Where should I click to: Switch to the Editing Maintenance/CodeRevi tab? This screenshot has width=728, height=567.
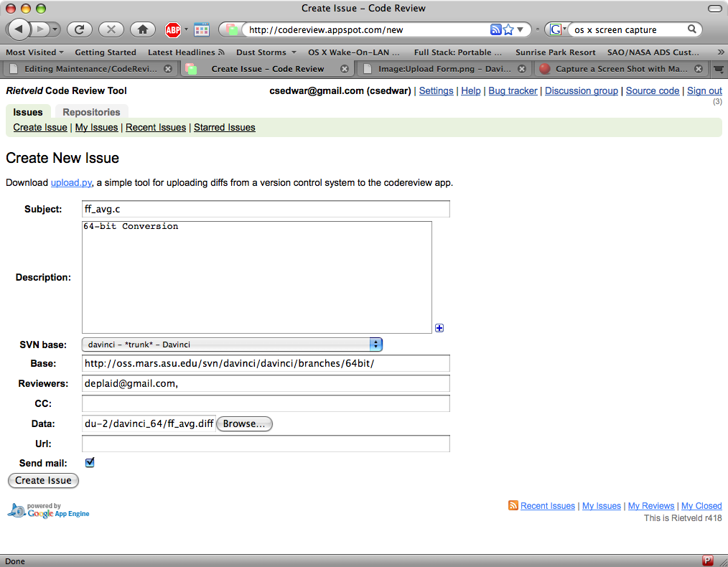click(x=90, y=69)
